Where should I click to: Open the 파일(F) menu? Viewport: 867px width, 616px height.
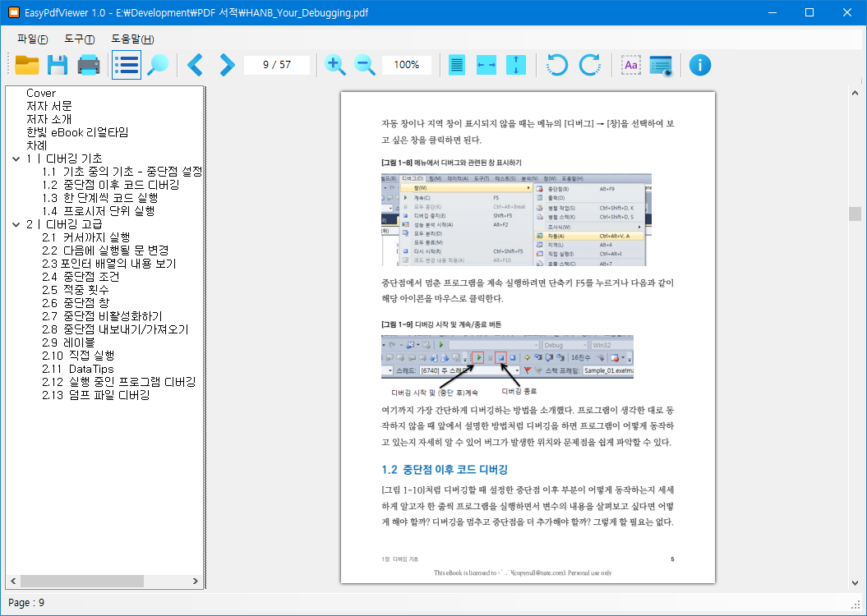tap(33, 39)
